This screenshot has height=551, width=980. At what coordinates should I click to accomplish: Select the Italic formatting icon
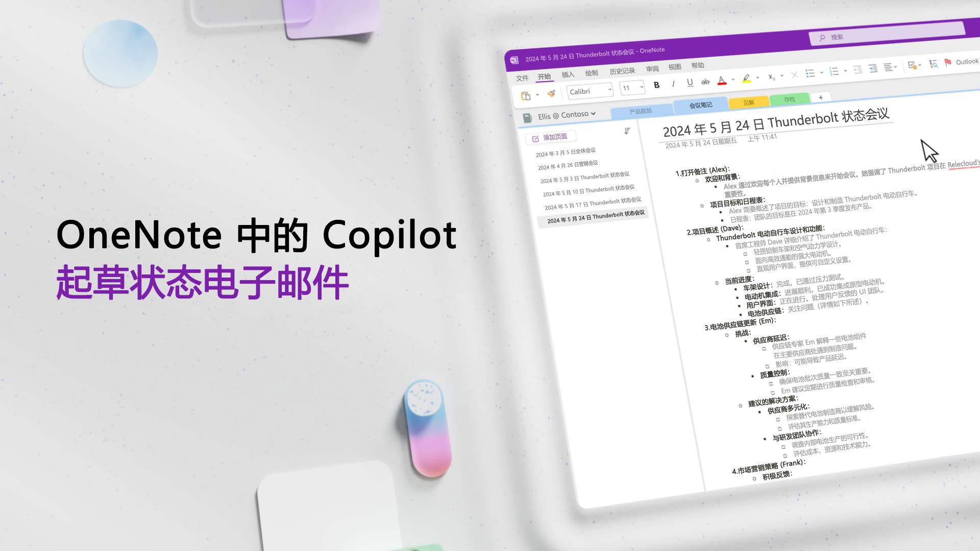(672, 84)
